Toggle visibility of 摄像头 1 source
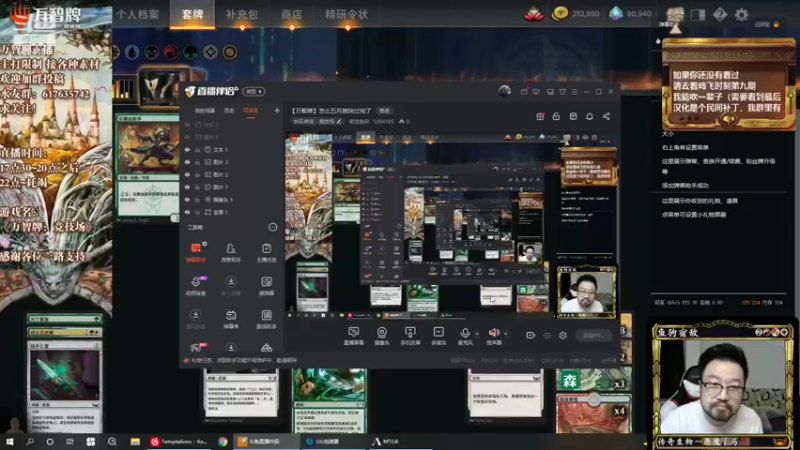 [x=187, y=199]
